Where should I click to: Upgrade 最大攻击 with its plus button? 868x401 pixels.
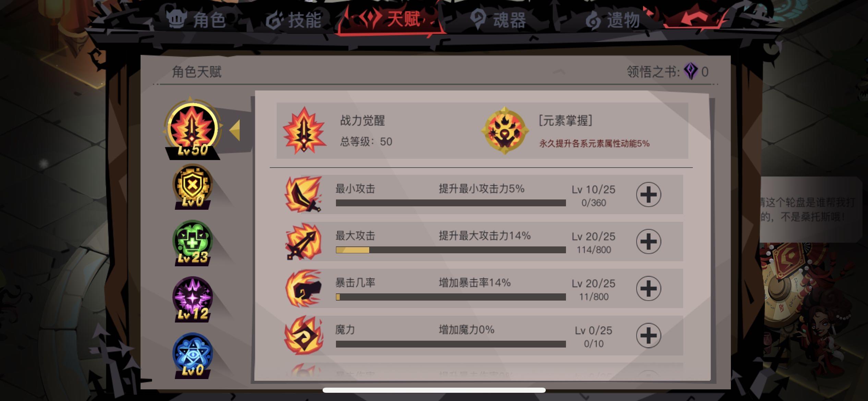649,241
